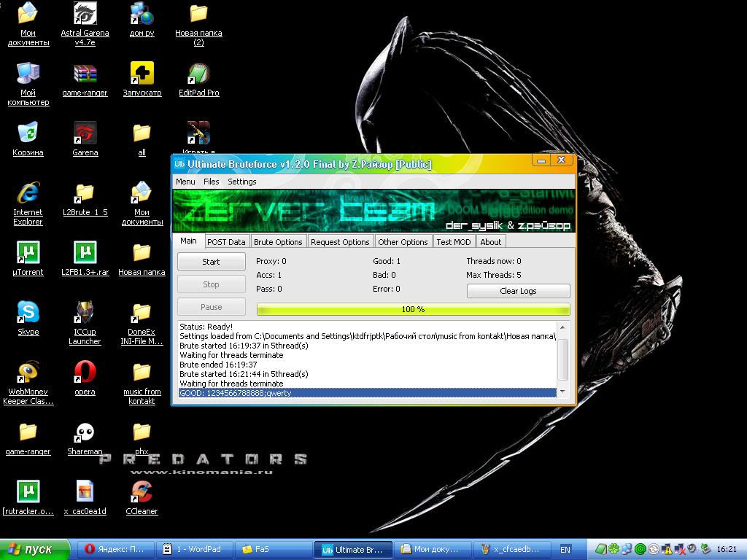
Task: Open the Settings menu
Action: 242,182
